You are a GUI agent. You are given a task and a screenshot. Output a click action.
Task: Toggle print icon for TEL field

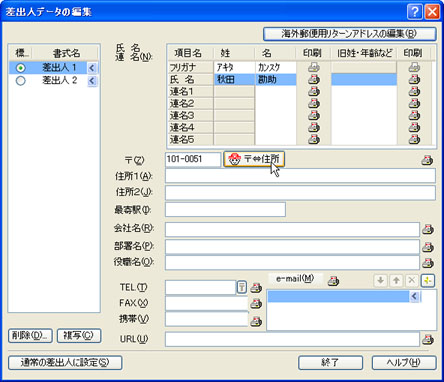256,287
